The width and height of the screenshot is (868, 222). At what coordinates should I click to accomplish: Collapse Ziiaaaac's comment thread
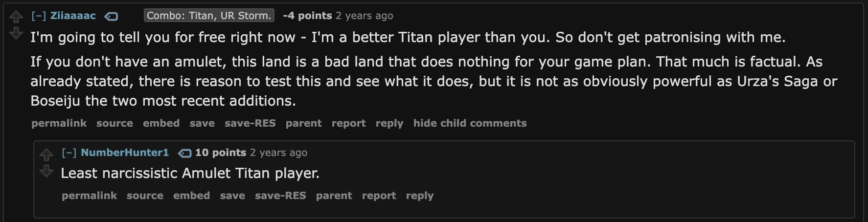pos(39,16)
